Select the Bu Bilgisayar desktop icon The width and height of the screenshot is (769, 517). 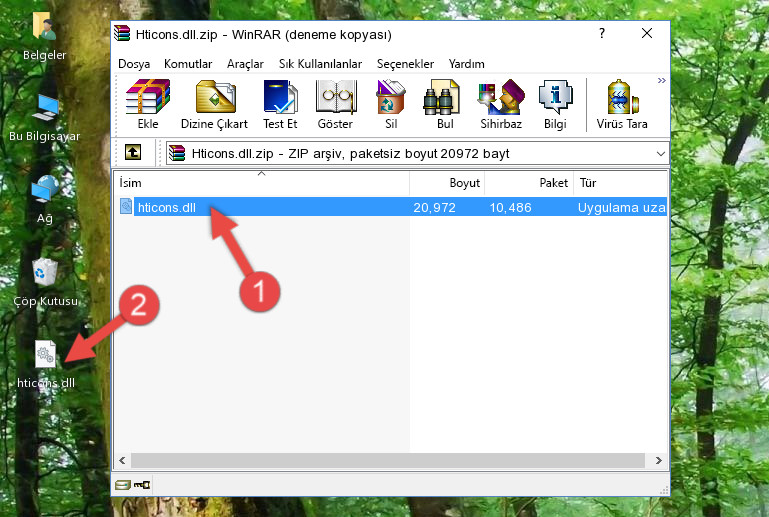point(45,117)
